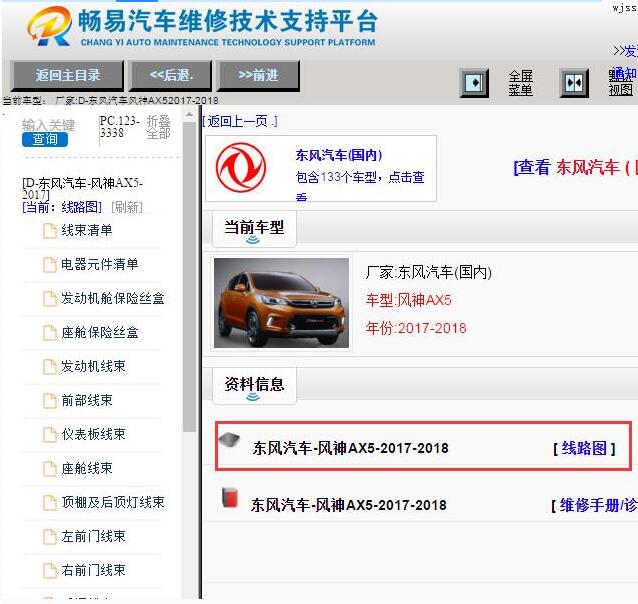638x604 pixels.
Task: Click the document icon beside 线束清单
Action: (x=50, y=231)
